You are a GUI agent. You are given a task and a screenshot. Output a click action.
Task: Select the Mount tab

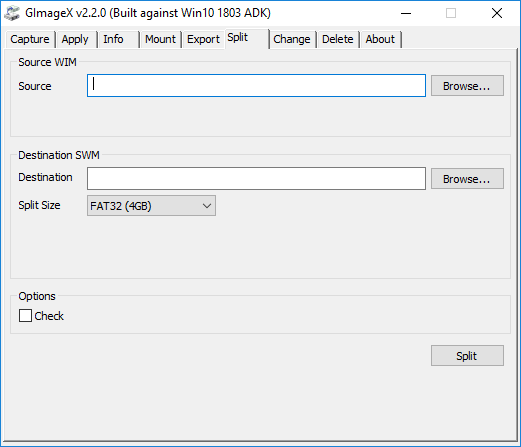(x=160, y=39)
